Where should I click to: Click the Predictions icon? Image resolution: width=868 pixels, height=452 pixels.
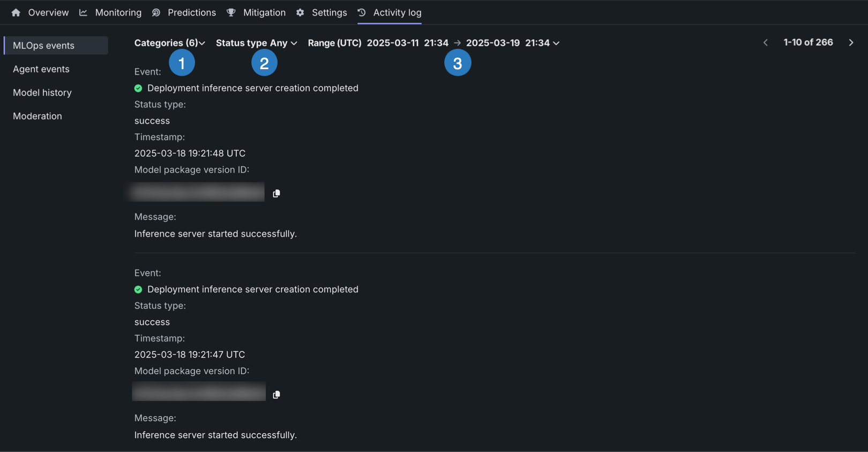click(156, 12)
